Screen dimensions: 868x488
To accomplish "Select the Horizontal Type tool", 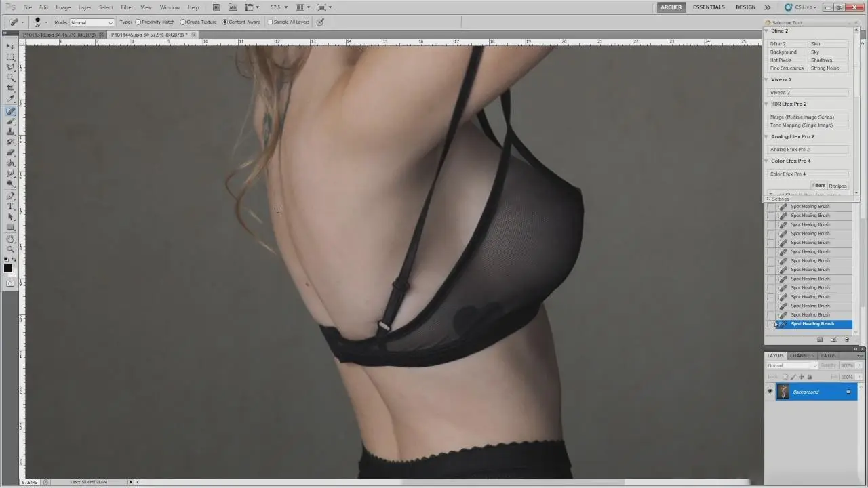I will tap(10, 206).
